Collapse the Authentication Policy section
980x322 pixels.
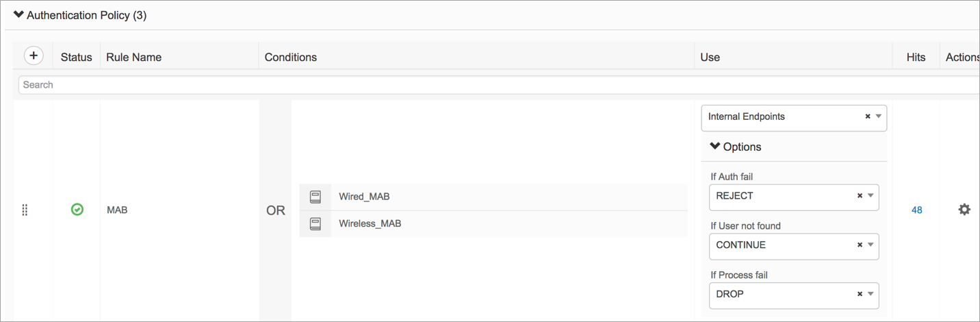tap(19, 15)
